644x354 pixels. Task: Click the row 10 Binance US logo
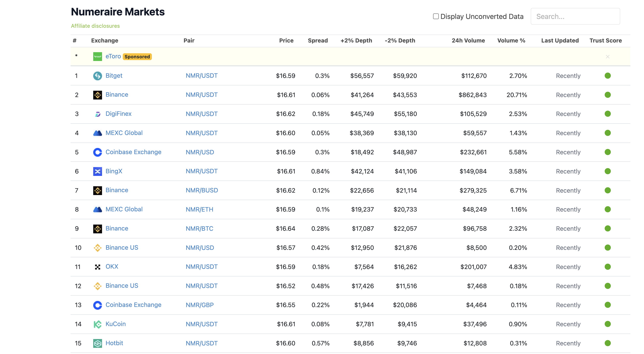(97, 248)
